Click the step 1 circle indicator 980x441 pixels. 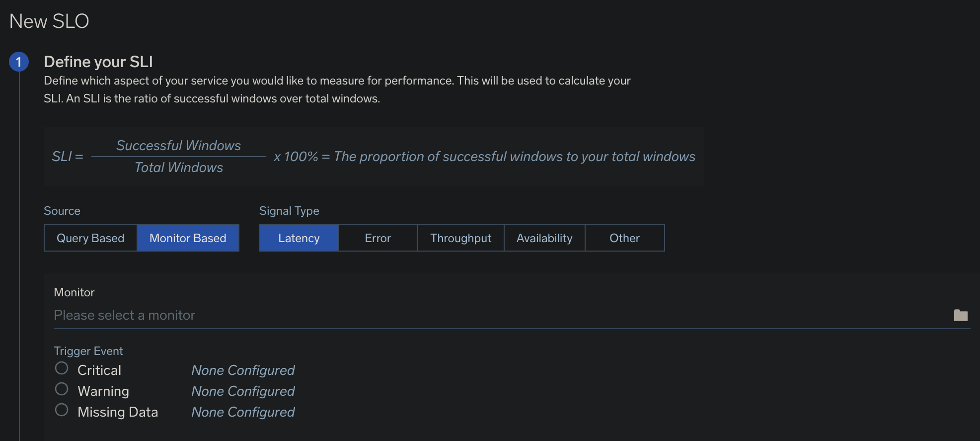pyautogui.click(x=19, y=62)
